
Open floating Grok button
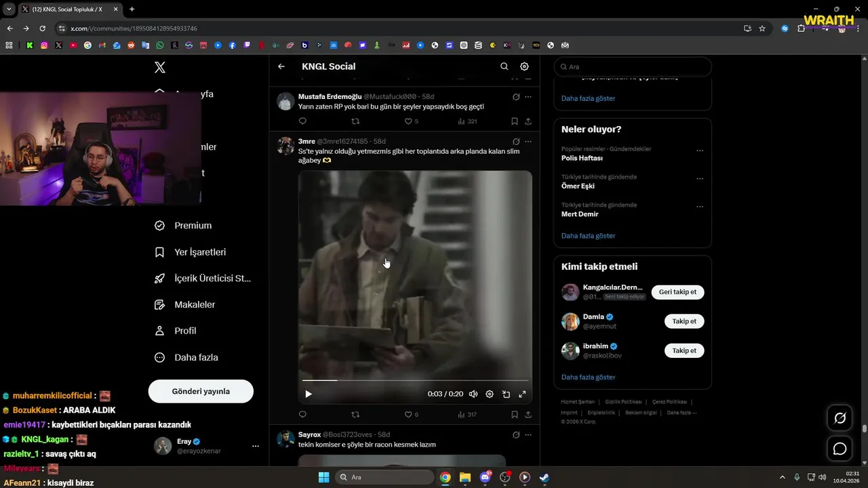840,418
